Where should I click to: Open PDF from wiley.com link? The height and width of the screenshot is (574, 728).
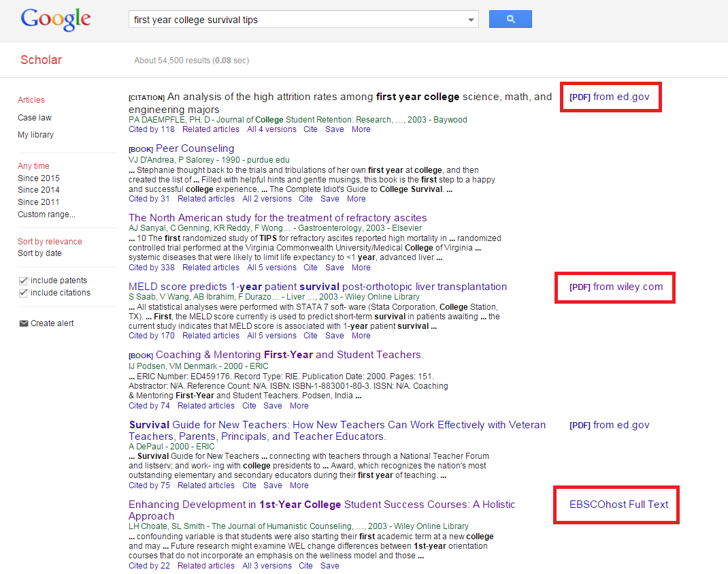click(x=616, y=287)
